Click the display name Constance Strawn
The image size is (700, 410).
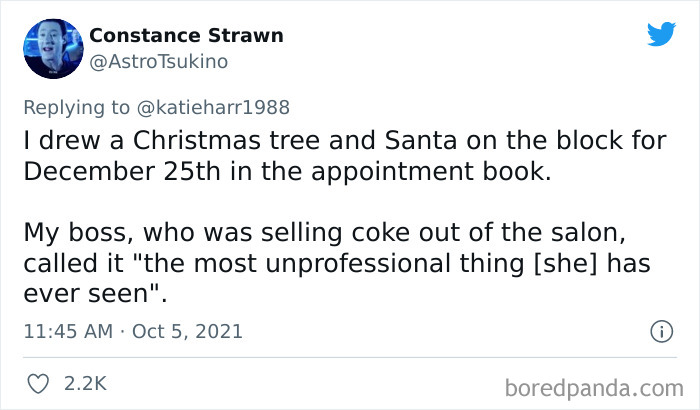point(186,36)
